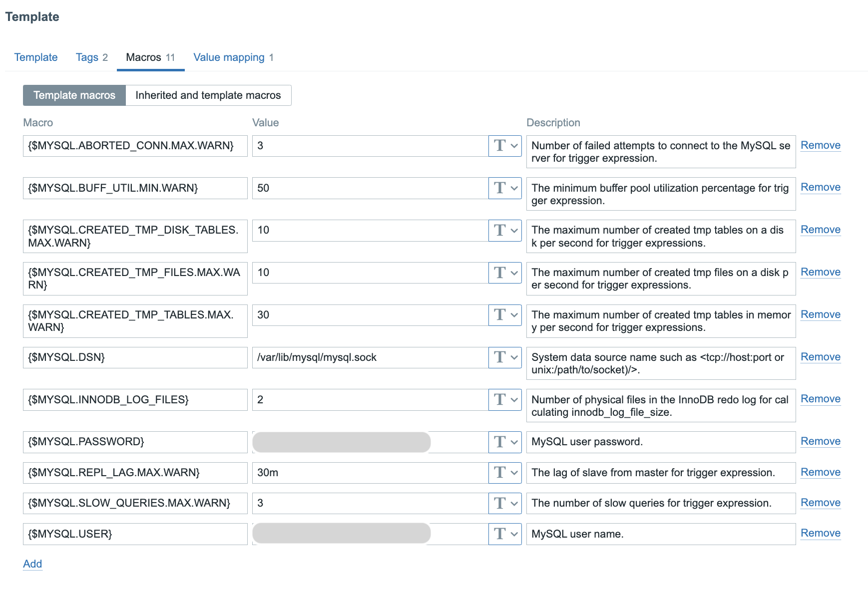
Task: Open the Tags tab
Action: click(x=91, y=57)
